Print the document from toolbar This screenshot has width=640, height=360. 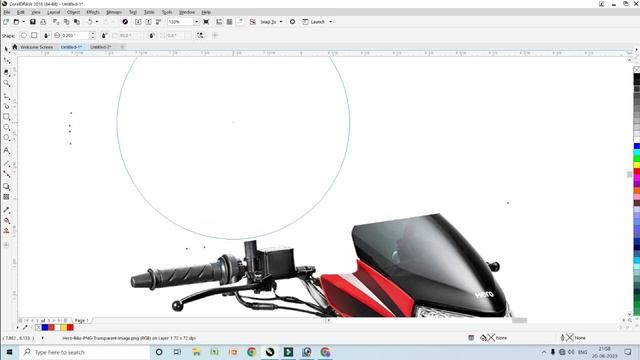43,22
